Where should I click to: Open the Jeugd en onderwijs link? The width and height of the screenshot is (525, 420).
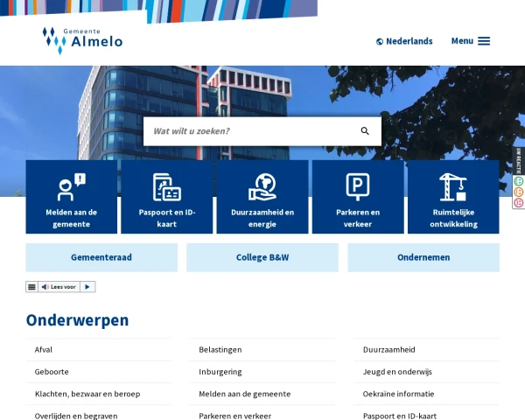[x=397, y=372]
